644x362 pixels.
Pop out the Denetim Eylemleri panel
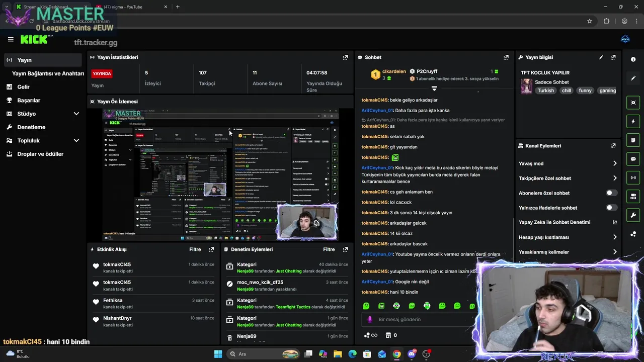click(345, 249)
